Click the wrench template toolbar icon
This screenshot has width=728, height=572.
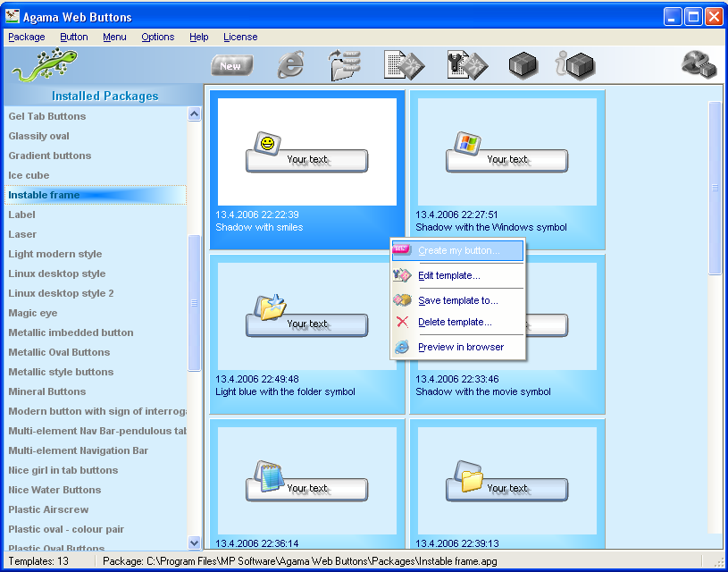tap(466, 65)
